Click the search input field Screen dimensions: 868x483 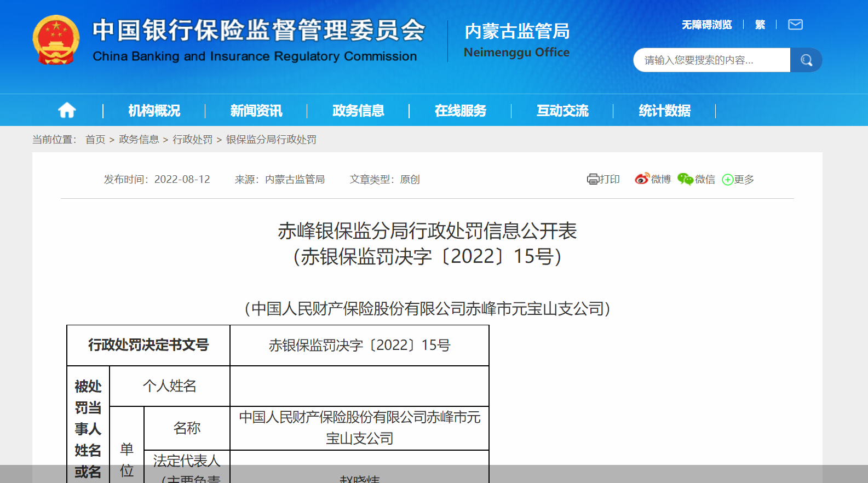click(711, 60)
